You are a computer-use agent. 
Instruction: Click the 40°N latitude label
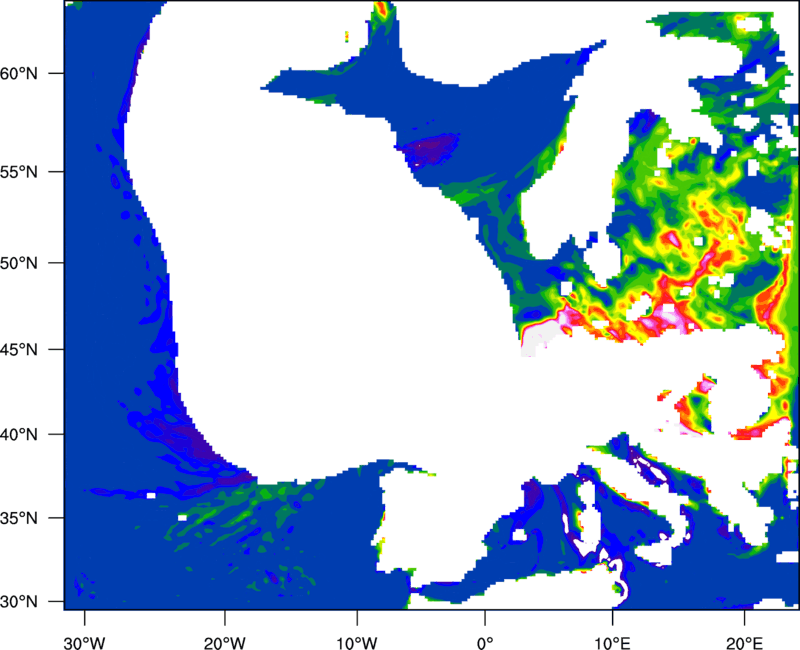click(19, 434)
